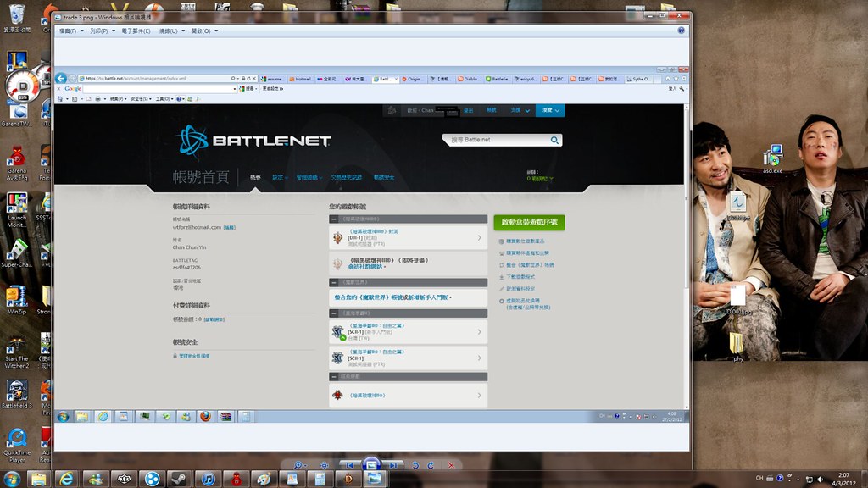
Task: Select the active Photo Viewer taskbar button
Action: point(376,480)
